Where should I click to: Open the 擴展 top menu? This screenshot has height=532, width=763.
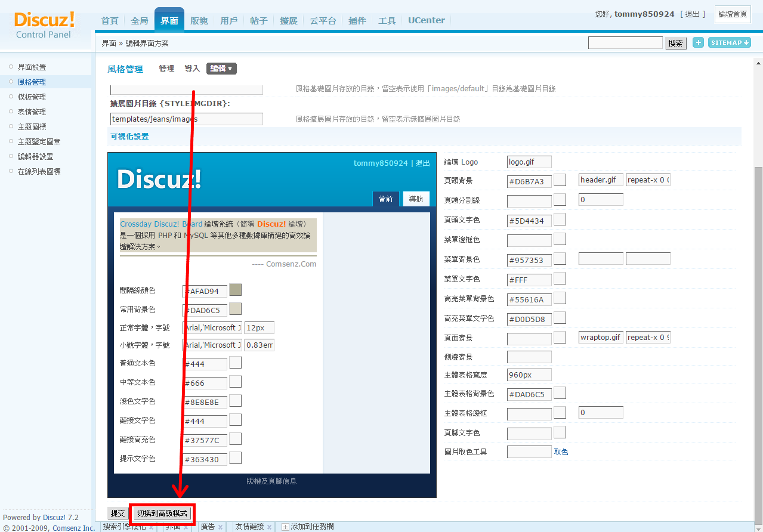289,21
